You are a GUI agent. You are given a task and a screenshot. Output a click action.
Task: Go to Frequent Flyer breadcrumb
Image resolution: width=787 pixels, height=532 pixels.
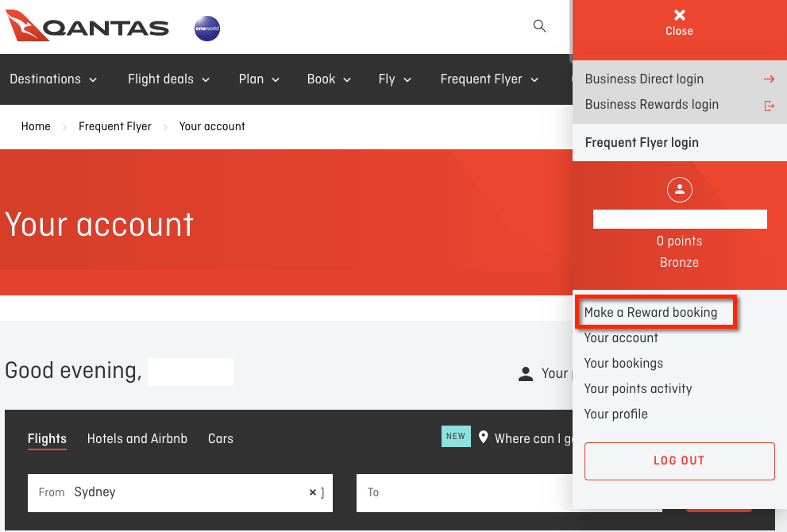pyautogui.click(x=115, y=126)
